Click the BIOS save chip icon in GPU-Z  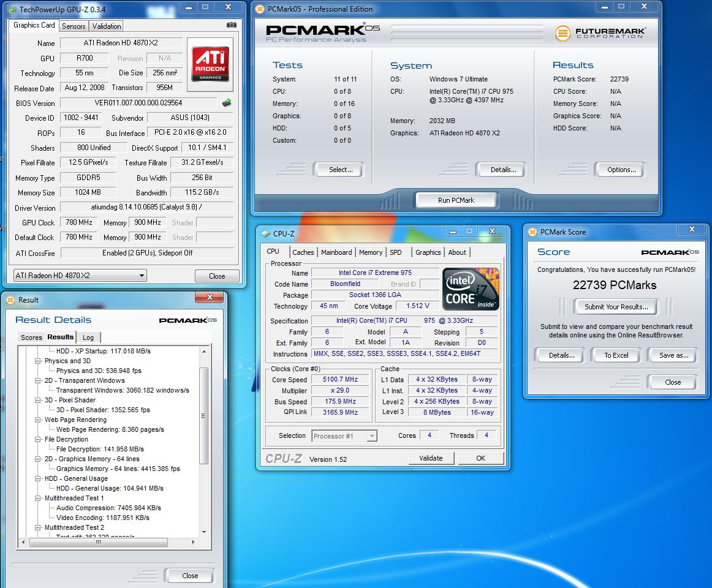point(227,103)
